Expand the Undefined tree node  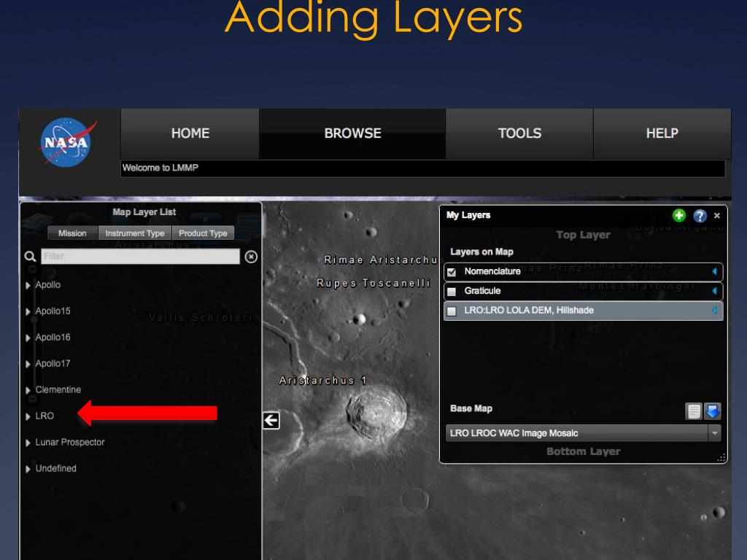28,469
